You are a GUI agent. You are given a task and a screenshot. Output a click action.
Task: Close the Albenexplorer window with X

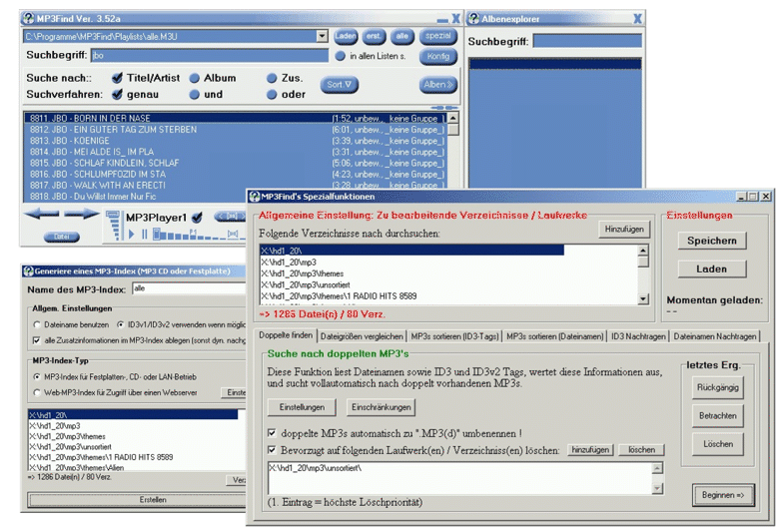tap(637, 19)
